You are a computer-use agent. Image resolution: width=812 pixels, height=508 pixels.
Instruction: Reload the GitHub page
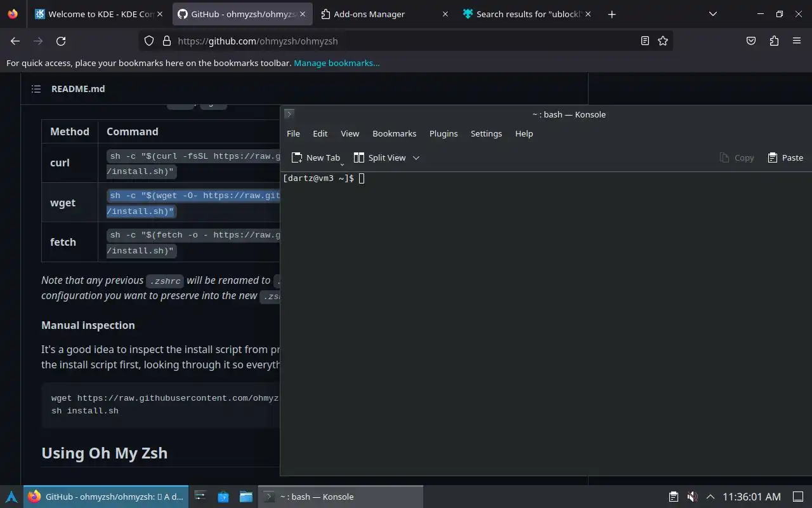coord(61,41)
